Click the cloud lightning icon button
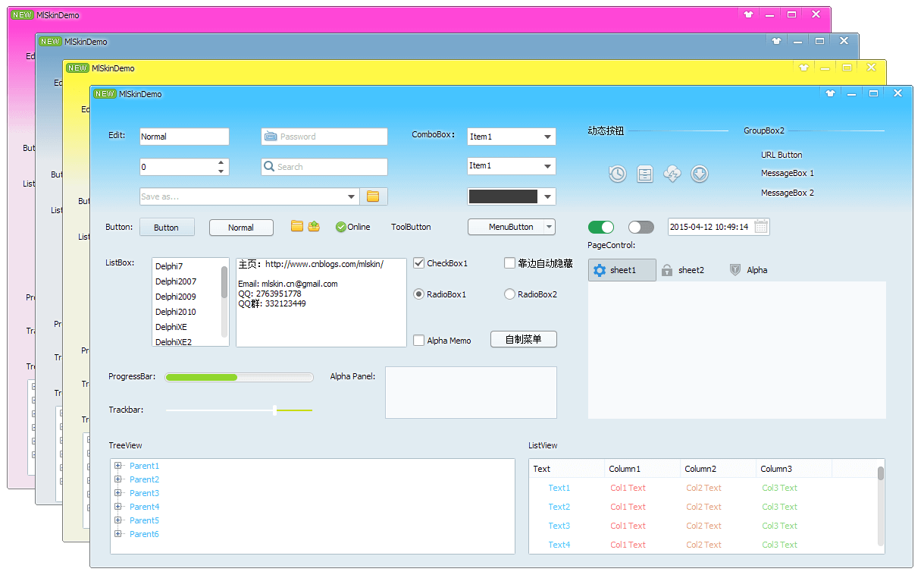This screenshot has width=924, height=575. 672,174
